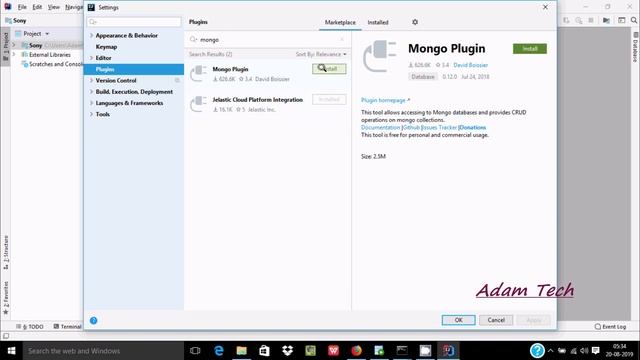Open the Sort By Relevance dropdown

tap(321, 54)
